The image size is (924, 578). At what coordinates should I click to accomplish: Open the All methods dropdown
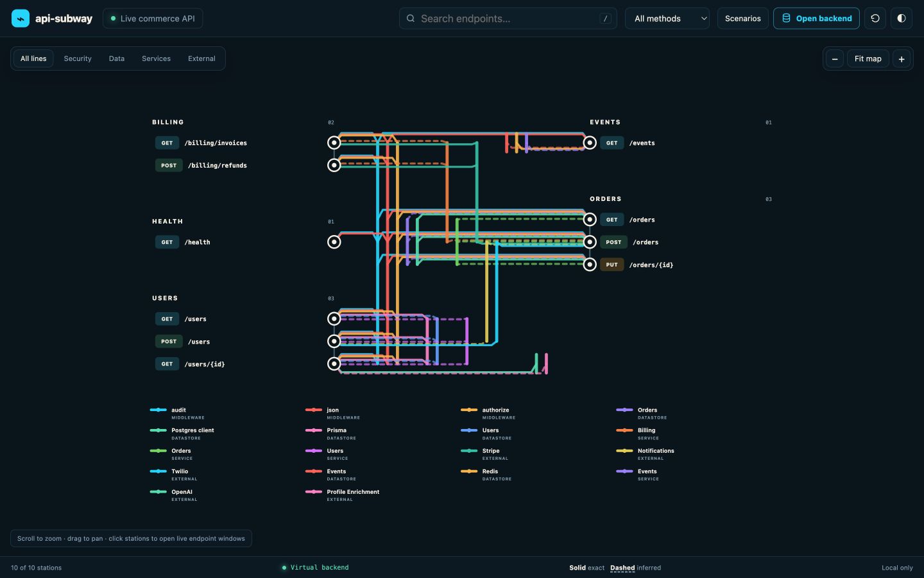point(667,18)
